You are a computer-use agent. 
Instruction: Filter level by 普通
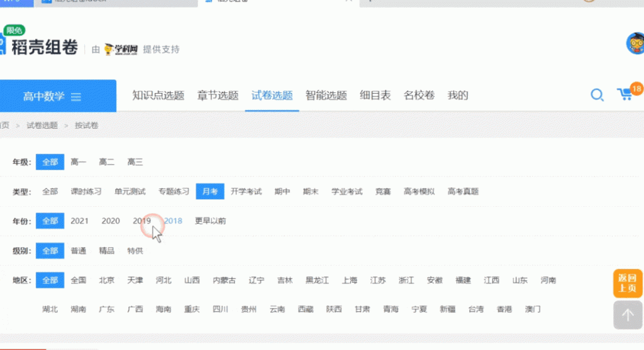tap(78, 251)
